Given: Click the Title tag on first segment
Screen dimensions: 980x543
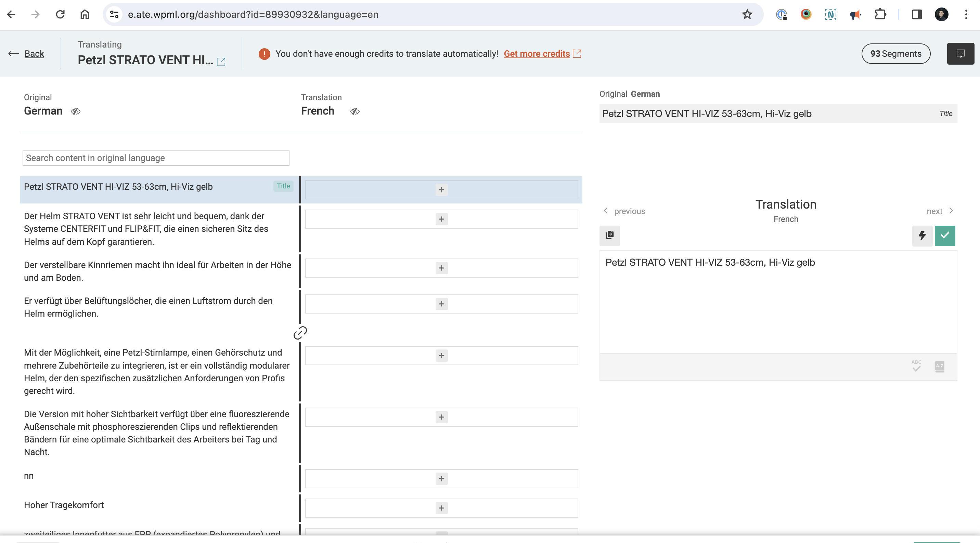Looking at the screenshot, I should (283, 186).
